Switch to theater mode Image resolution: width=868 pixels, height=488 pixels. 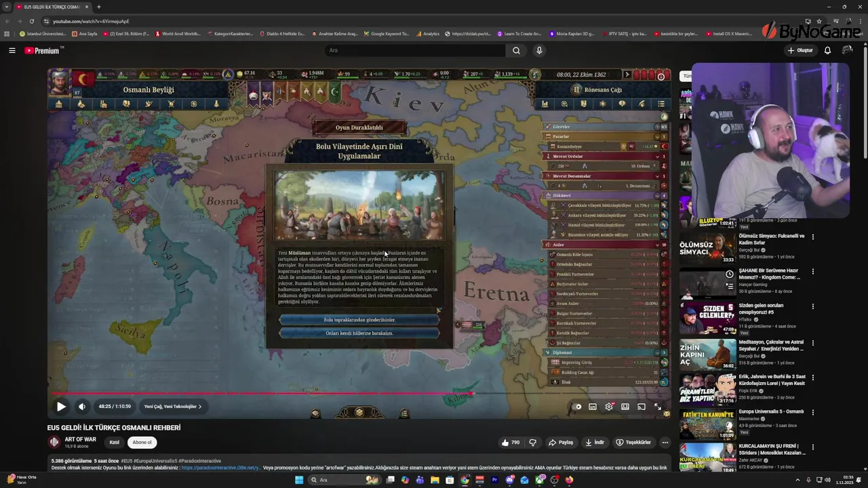tap(625, 407)
